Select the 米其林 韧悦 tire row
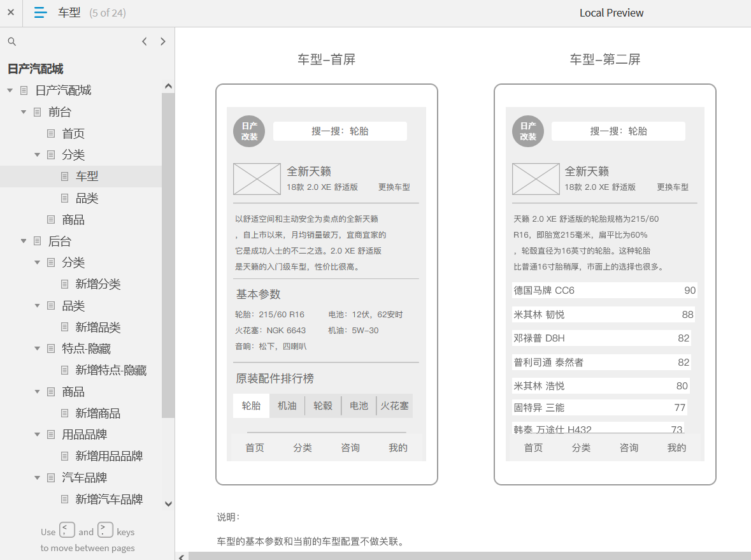 [x=603, y=314]
